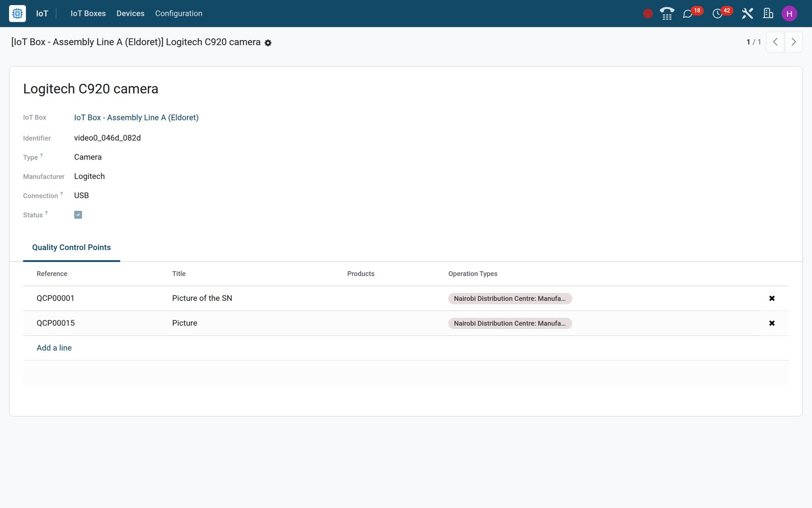Open the QCP00015 reference cell
812x508 pixels.
click(55, 323)
